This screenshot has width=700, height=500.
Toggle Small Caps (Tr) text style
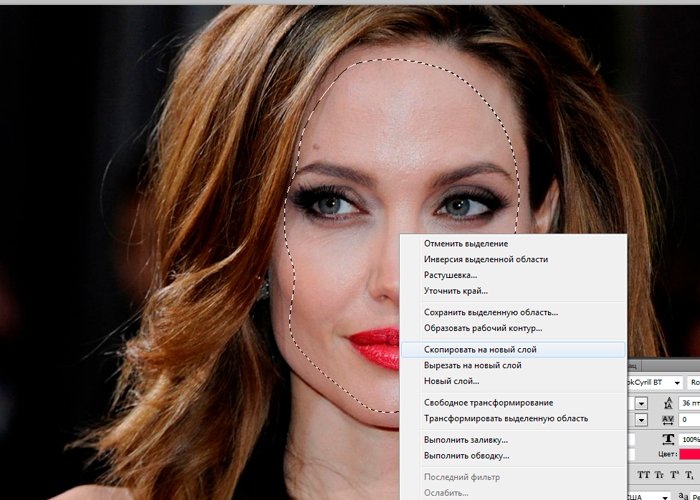click(x=659, y=475)
